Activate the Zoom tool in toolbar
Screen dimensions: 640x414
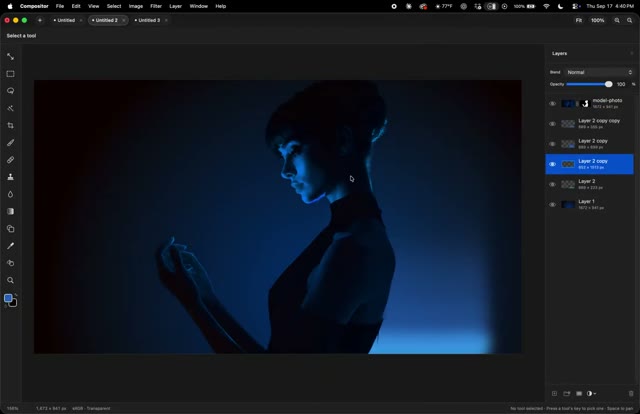click(11, 280)
